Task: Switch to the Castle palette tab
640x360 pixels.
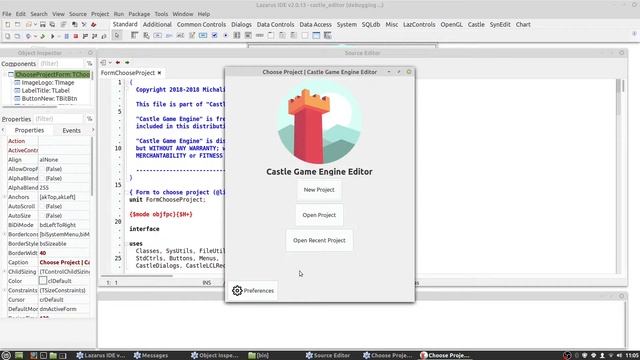Action: [x=476, y=24]
